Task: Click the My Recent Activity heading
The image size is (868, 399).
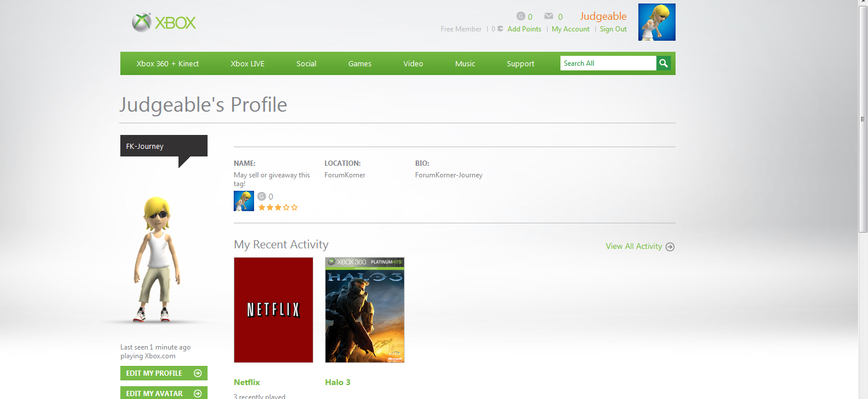Action: [281, 244]
